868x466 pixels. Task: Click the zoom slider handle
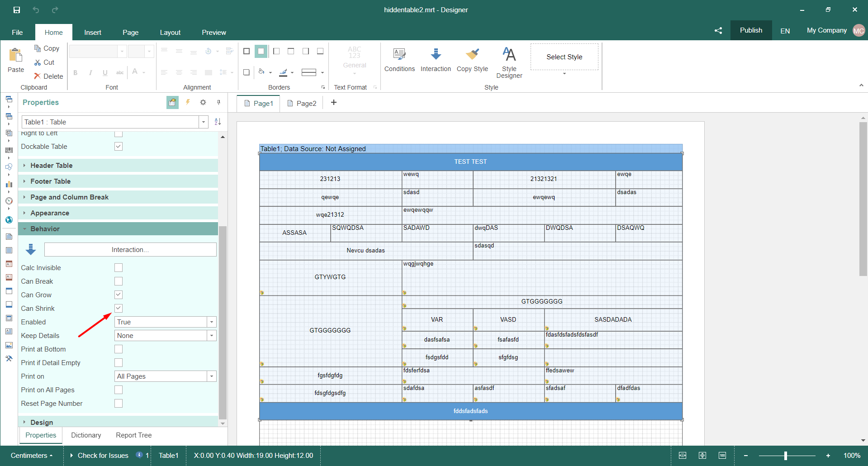point(786,456)
